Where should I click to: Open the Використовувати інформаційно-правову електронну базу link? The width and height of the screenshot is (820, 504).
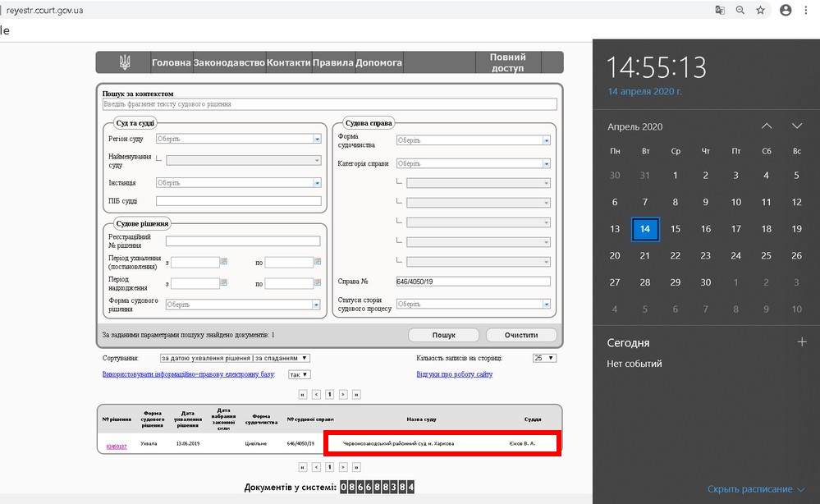(x=188, y=374)
